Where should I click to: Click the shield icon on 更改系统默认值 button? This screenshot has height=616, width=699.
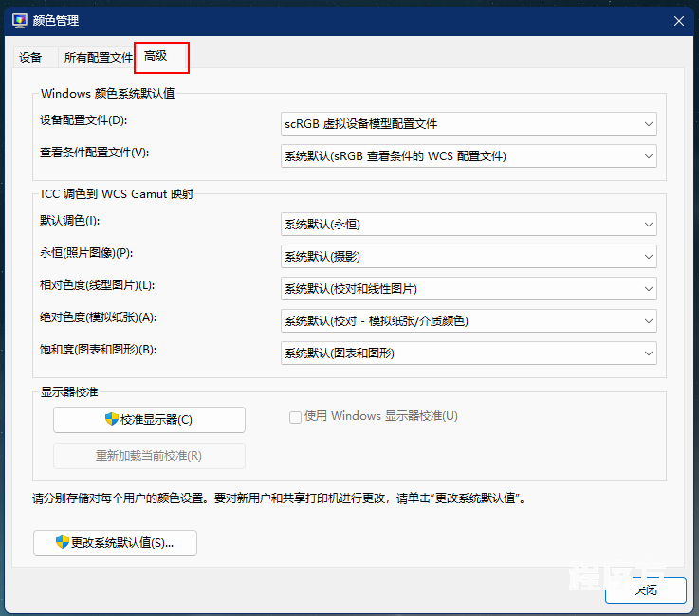[63, 542]
